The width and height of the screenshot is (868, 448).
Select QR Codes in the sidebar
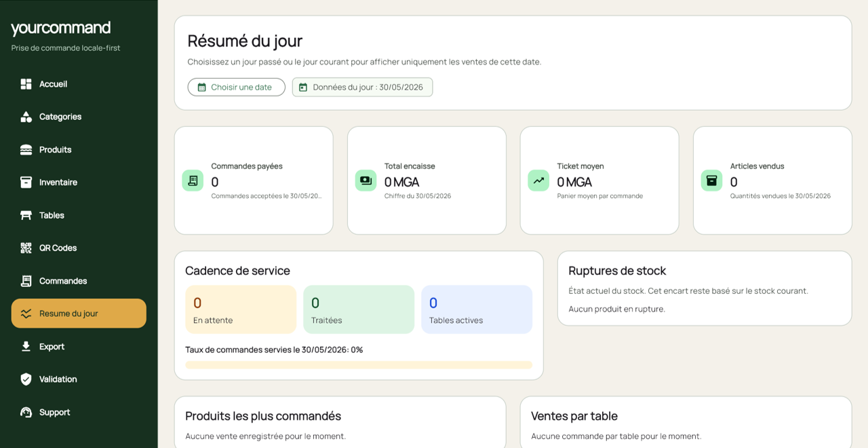pyautogui.click(x=79, y=248)
